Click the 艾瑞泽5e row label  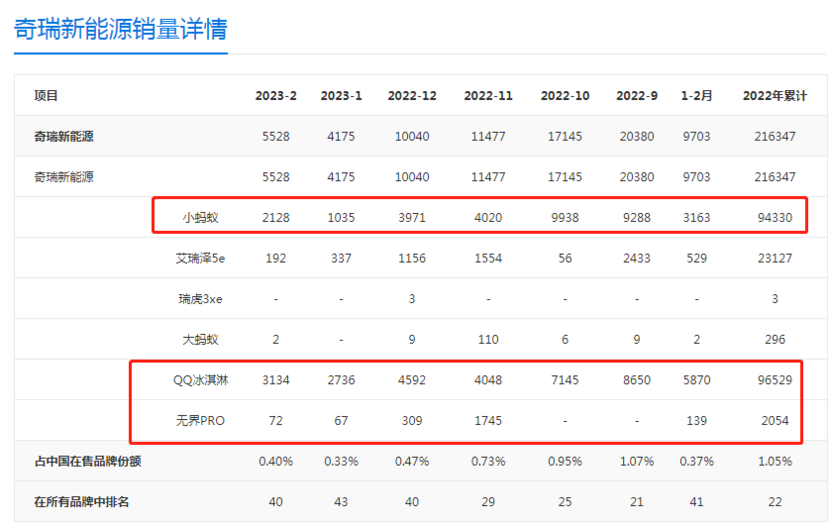[x=201, y=258]
